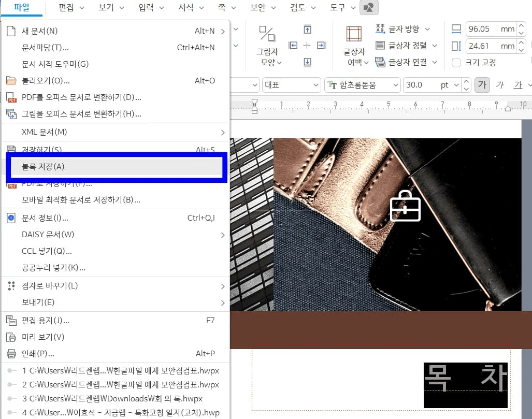532x419 pixels.
Task: Apply italic formatting with the slanted 가 icon
Action: pyautogui.click(x=499, y=84)
